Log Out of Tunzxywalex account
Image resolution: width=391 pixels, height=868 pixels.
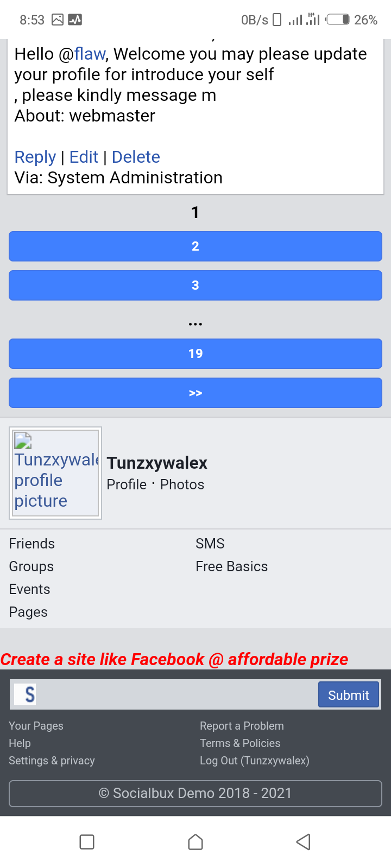pos(254,761)
